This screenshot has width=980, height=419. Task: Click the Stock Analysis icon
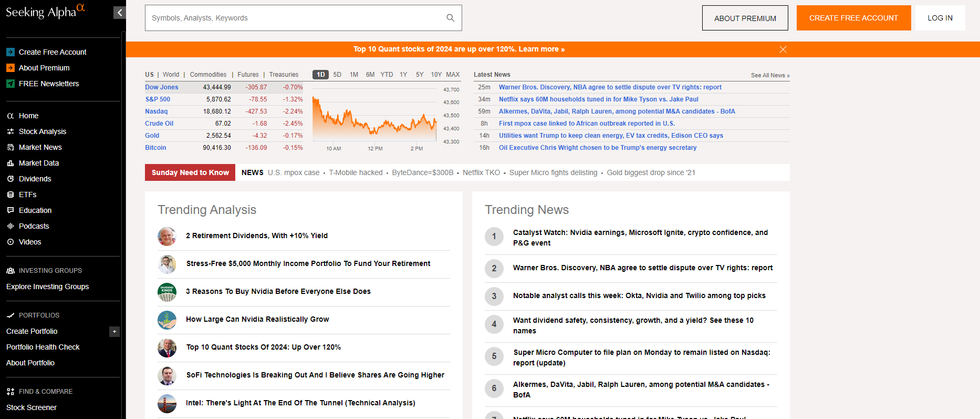pos(11,131)
